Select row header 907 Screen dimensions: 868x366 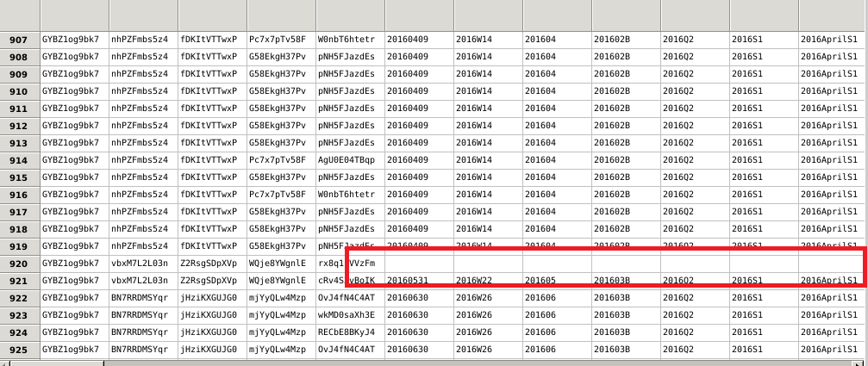19,40
